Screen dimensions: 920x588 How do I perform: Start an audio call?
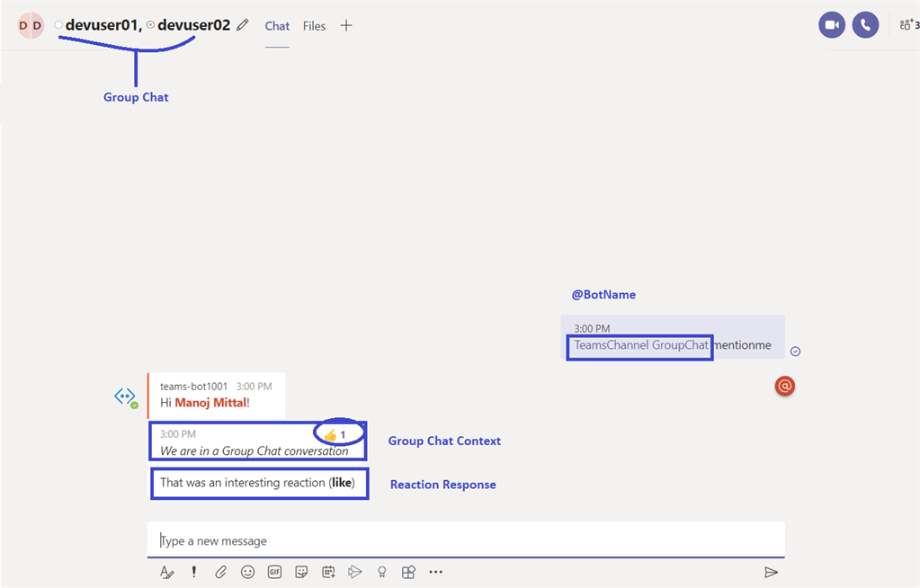click(865, 24)
